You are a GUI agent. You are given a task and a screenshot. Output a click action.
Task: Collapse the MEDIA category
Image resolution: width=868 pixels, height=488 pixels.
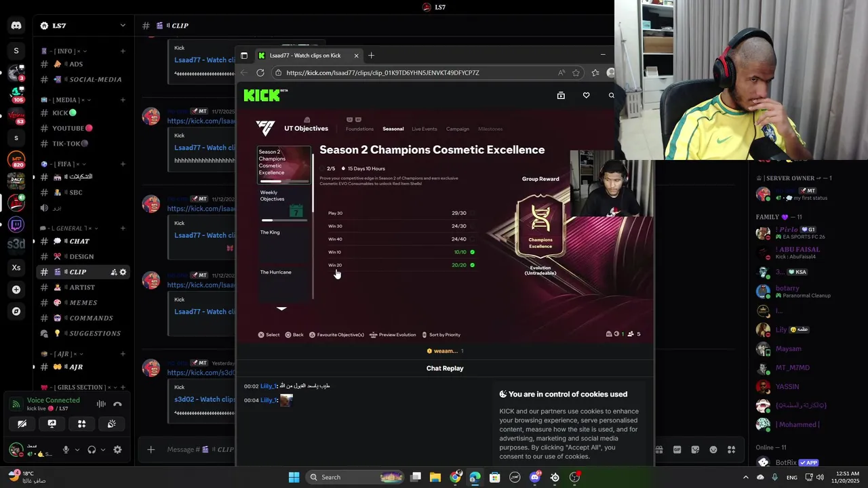click(64, 100)
